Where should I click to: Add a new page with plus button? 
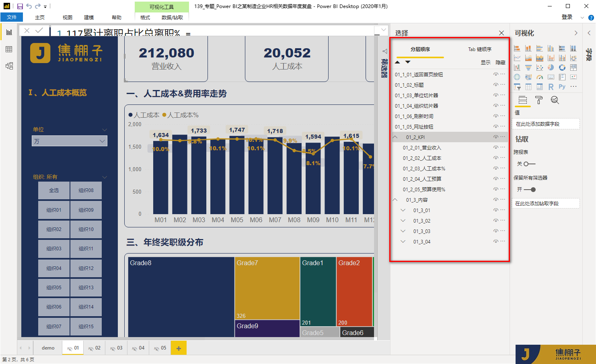[179, 348]
